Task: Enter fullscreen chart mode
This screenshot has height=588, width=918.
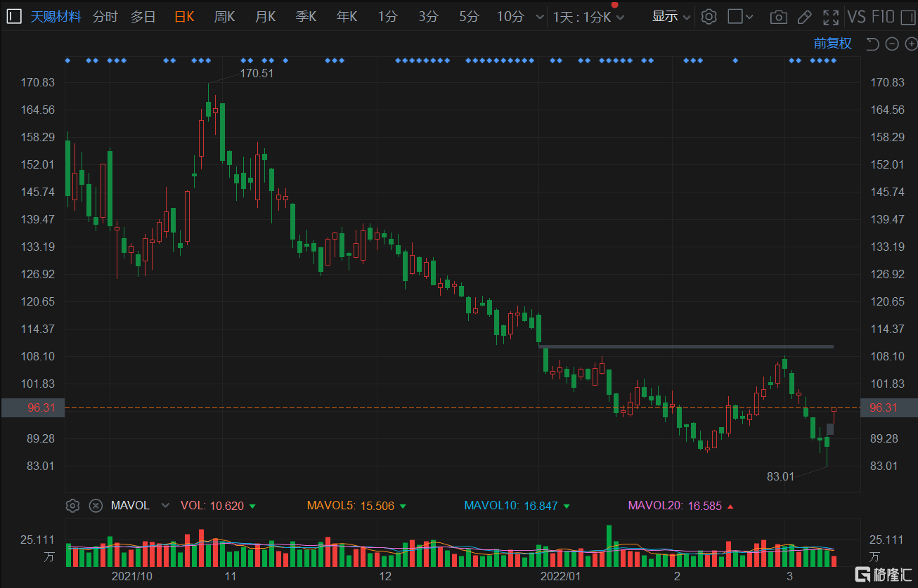Action: click(831, 17)
